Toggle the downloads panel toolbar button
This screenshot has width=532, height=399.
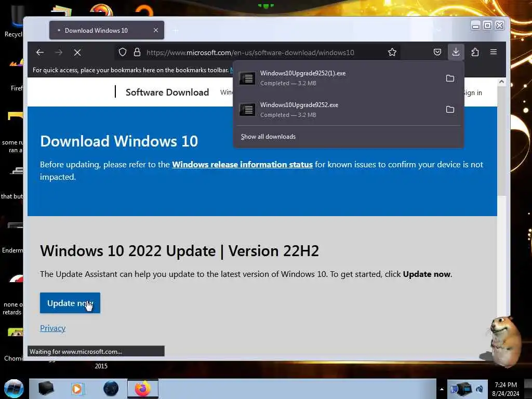tap(456, 52)
